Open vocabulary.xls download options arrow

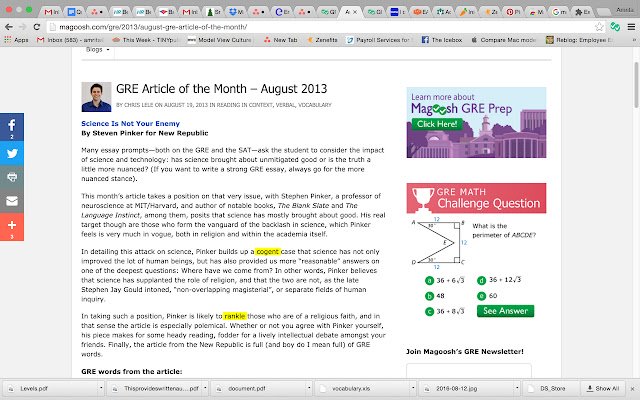tap(413, 389)
